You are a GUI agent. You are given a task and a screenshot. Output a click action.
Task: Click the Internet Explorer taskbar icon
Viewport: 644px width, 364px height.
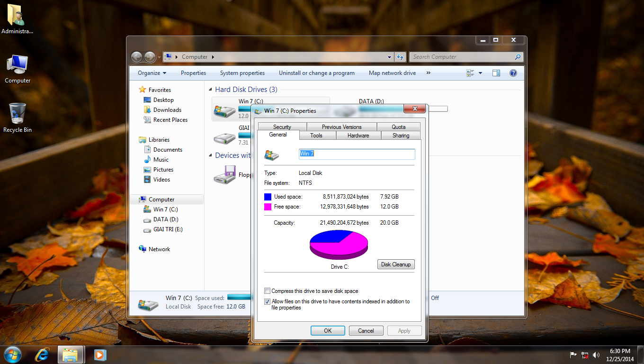pos(42,355)
